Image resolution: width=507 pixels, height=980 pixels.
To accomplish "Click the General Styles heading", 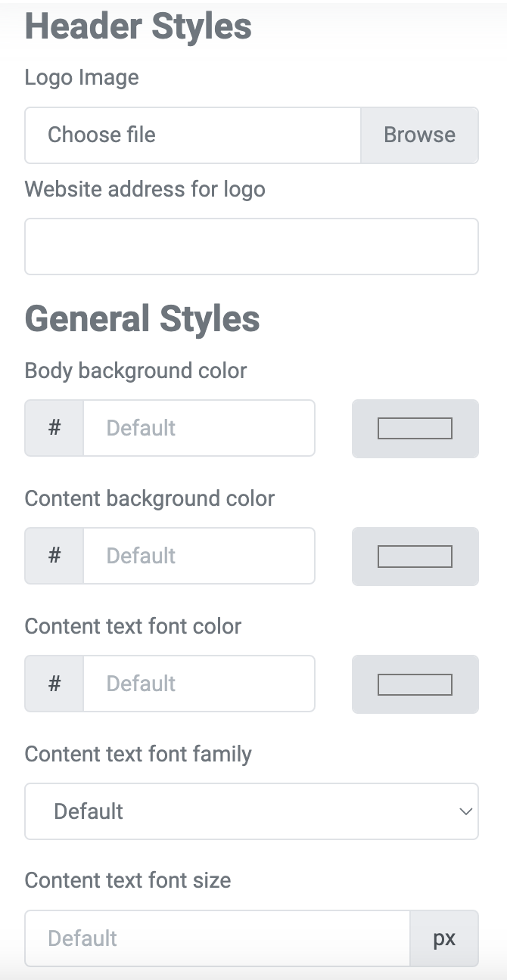I will (142, 318).
